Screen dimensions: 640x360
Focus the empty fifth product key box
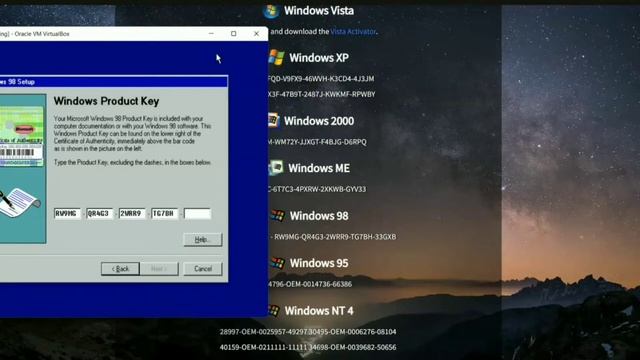198,213
